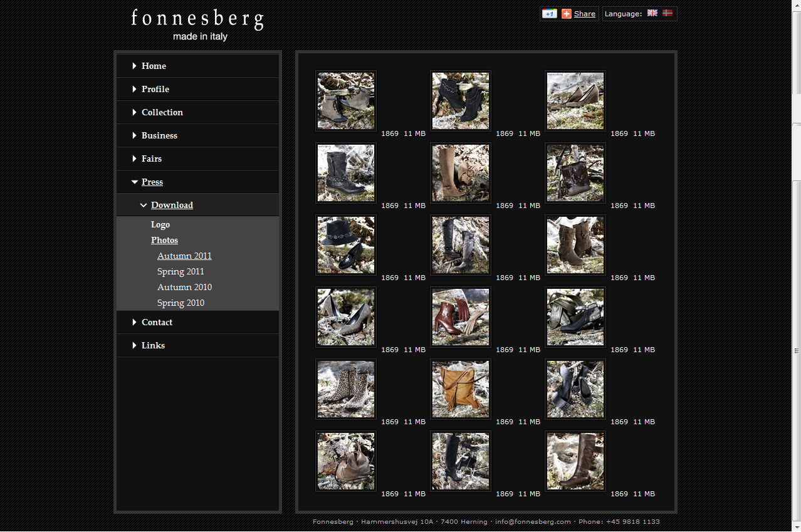Select the Photos download link
This screenshot has height=532, width=801.
[x=164, y=240]
